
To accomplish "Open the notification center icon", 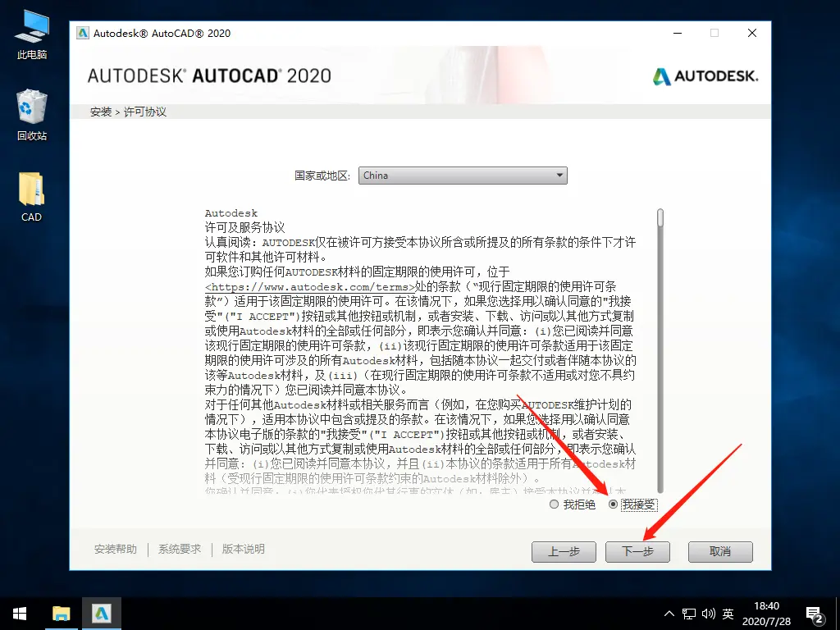I will point(815,615).
